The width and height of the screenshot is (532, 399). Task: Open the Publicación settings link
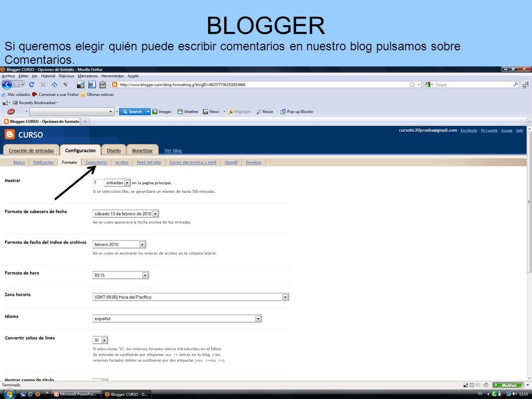click(43, 163)
